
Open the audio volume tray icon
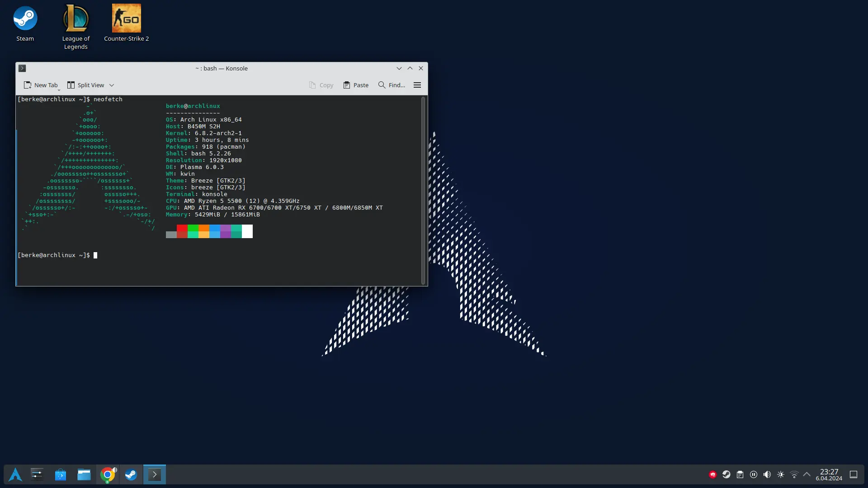(767, 474)
